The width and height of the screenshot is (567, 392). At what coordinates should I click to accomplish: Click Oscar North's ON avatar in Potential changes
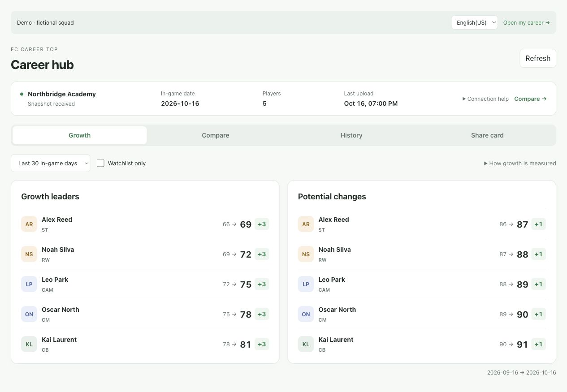pyautogui.click(x=306, y=314)
